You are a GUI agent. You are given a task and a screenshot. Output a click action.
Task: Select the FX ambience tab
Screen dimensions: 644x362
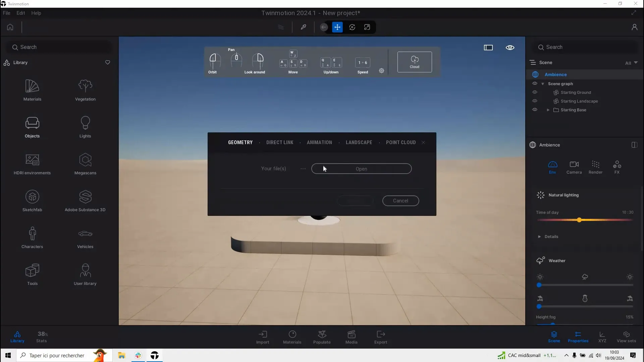(x=617, y=167)
